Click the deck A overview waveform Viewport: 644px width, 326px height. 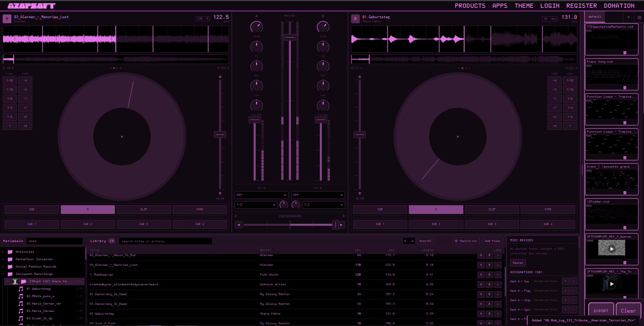click(116, 59)
